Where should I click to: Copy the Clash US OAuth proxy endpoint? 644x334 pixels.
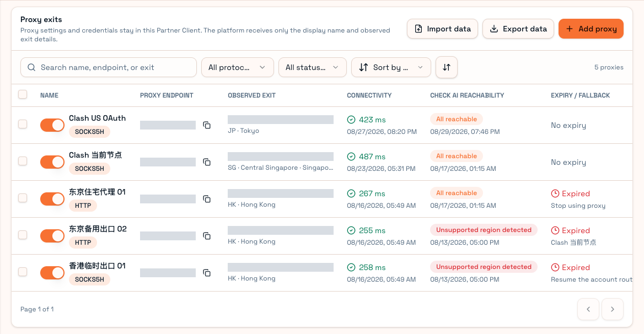[207, 125]
